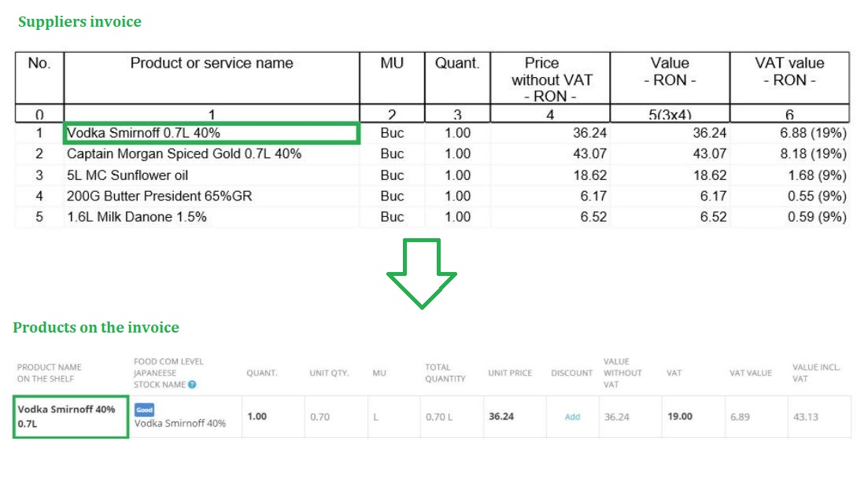The image size is (868, 489).
Task: Select the product name cell Vodka Smirnoff 40% 0.7L
Action: pos(71,417)
